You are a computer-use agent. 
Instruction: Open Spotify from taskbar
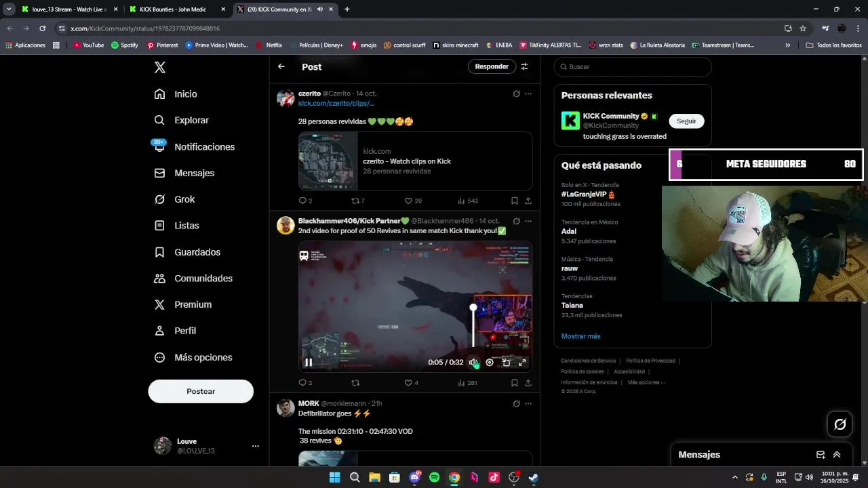[434, 477]
